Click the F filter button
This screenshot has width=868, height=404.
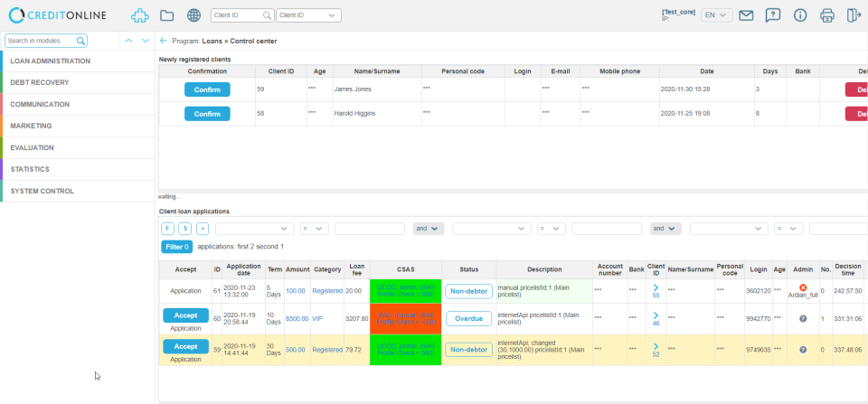pos(167,229)
